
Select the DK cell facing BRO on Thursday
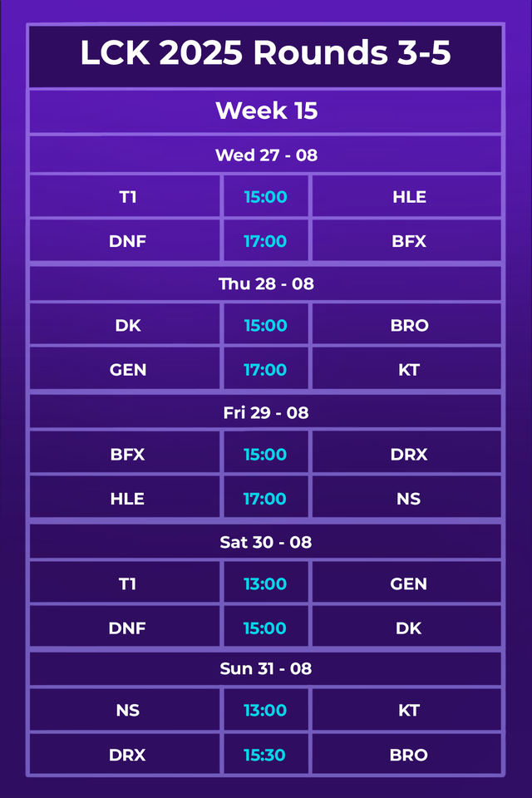tap(127, 326)
